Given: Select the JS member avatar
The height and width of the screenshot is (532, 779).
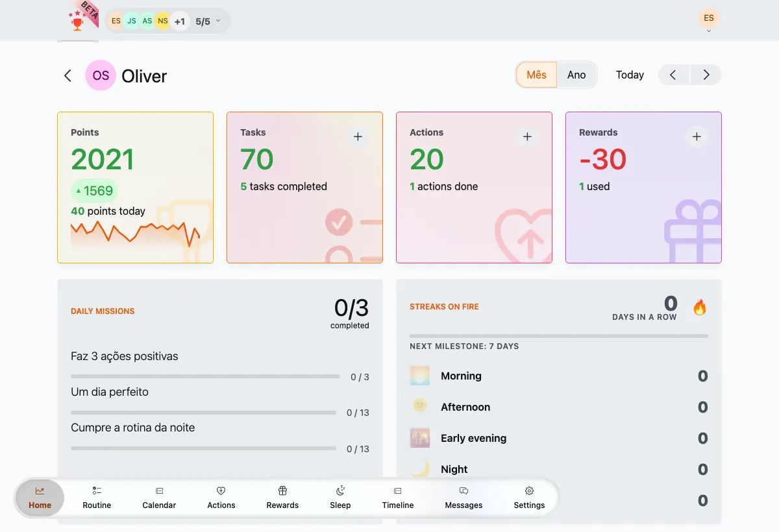Looking at the screenshot, I should coord(132,21).
